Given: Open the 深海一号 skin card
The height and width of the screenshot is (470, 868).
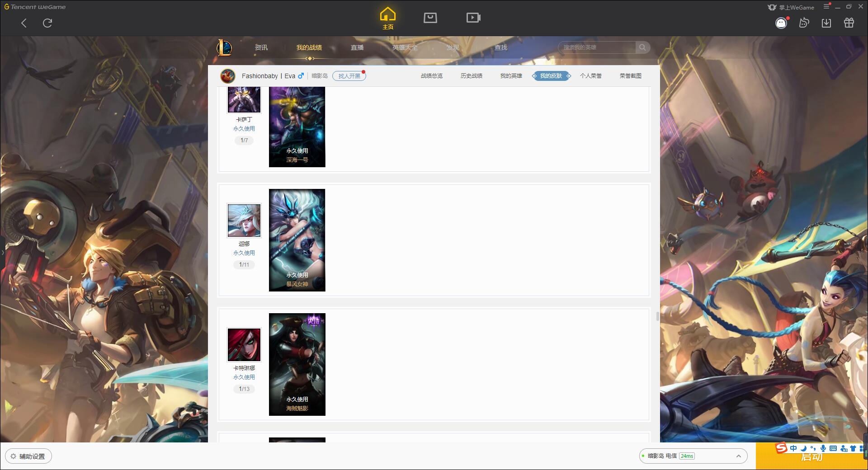Looking at the screenshot, I should click(297, 127).
